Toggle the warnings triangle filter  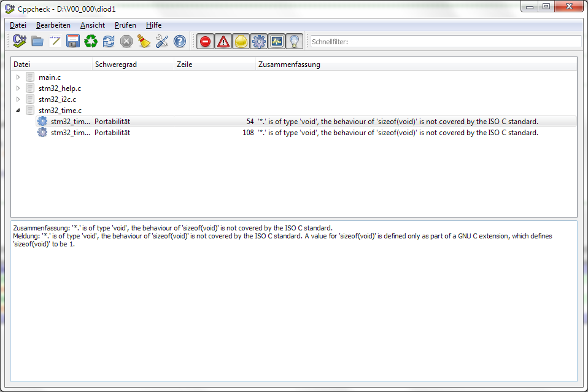(223, 41)
